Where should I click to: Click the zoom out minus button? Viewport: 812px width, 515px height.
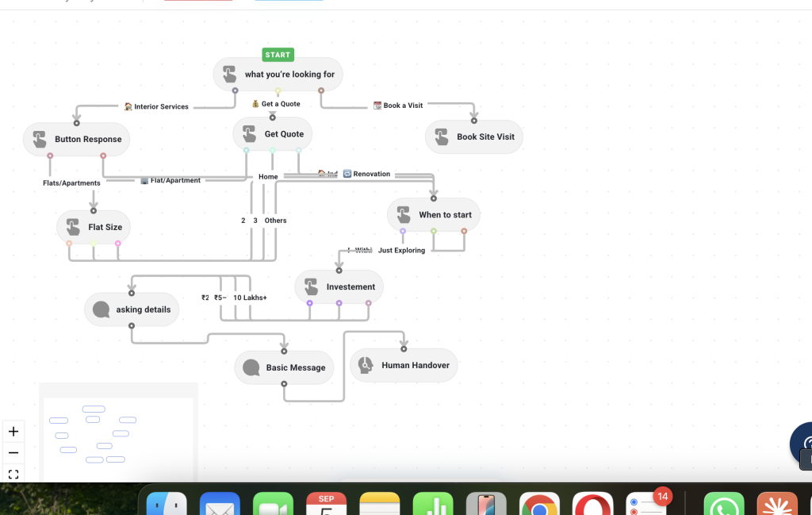tap(13, 453)
